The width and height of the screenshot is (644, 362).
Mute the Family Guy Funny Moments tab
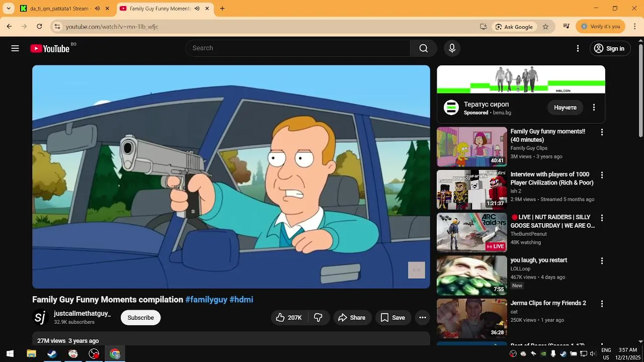197,9
